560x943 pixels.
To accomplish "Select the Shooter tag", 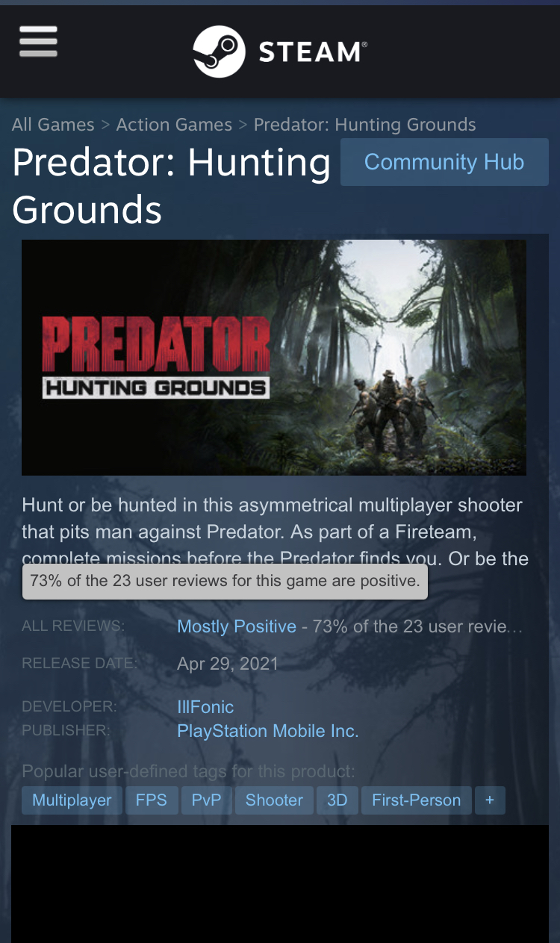I will pos(274,800).
